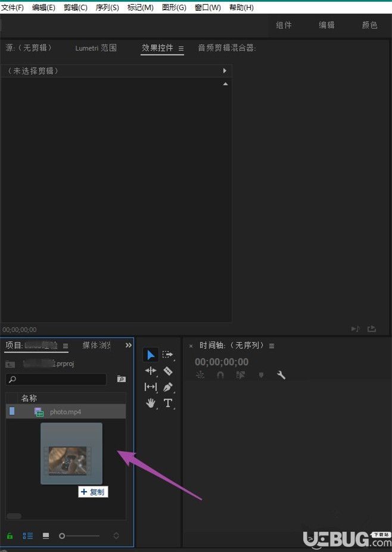Switch to the 组件 workspace
392x552 pixels.
(x=284, y=25)
